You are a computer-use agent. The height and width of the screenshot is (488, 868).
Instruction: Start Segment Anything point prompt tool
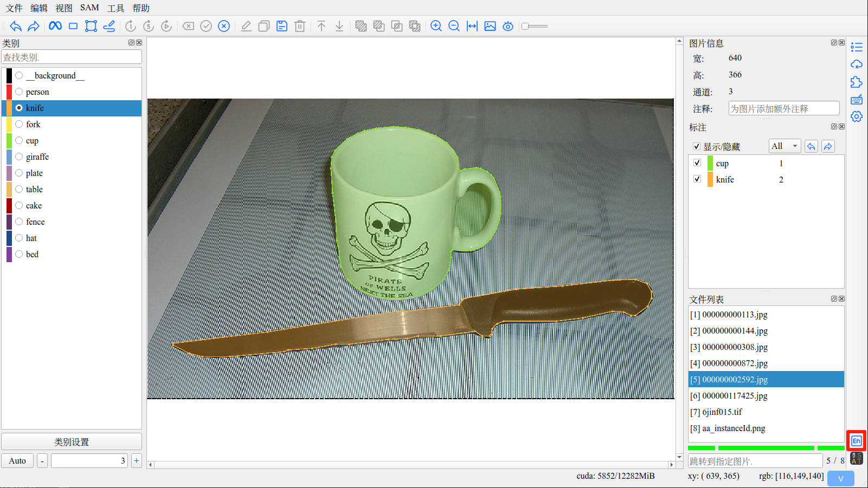55,26
